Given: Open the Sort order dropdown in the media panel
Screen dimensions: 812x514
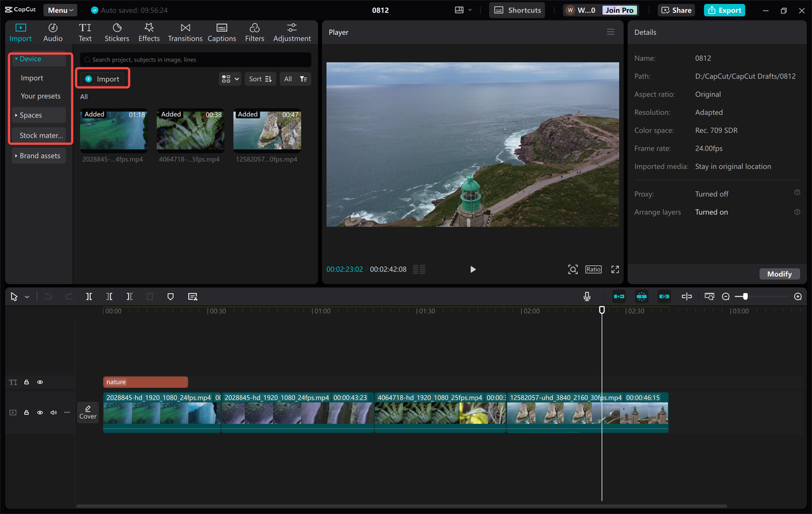Looking at the screenshot, I should tap(260, 78).
